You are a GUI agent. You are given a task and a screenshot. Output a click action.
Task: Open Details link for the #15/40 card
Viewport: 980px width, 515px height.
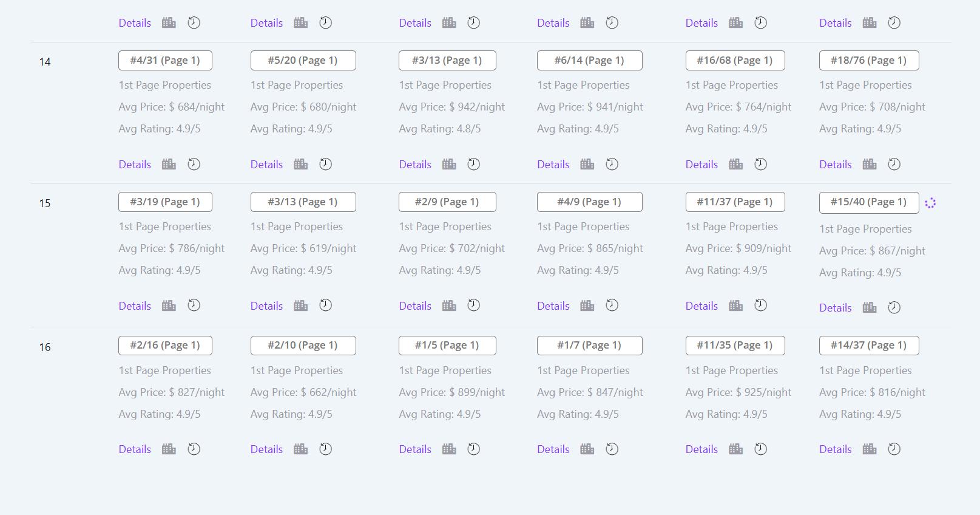coord(836,307)
